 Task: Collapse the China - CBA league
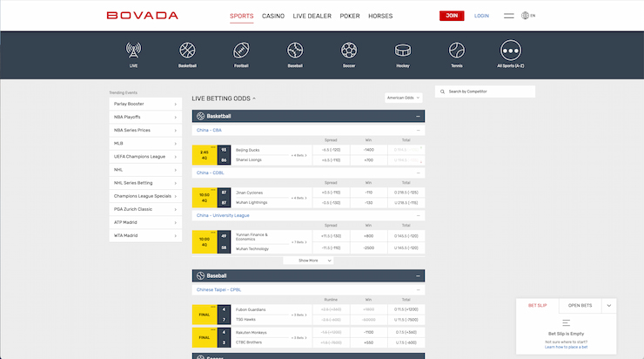click(418, 131)
